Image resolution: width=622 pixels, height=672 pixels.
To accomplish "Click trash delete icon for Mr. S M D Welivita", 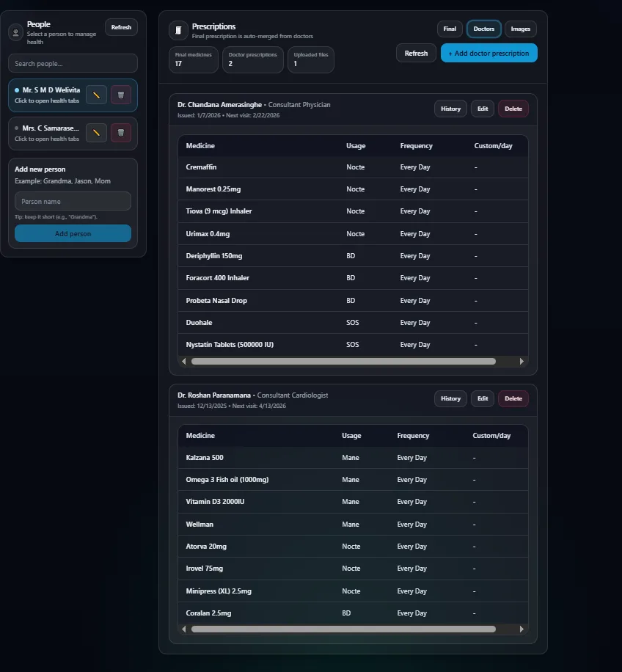I will point(121,95).
